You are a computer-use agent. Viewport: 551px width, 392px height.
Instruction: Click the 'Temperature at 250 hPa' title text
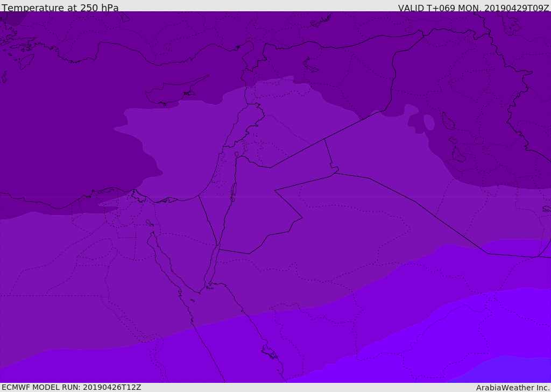point(60,8)
